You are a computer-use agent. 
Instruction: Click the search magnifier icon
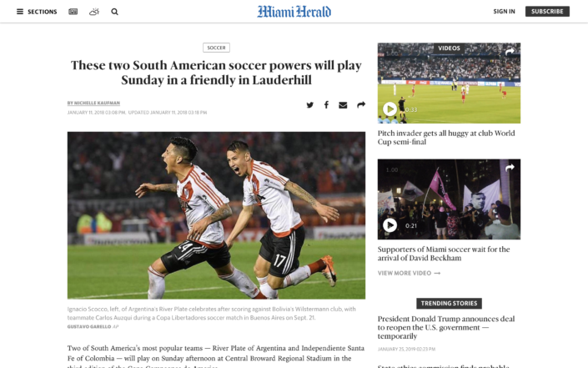click(115, 12)
